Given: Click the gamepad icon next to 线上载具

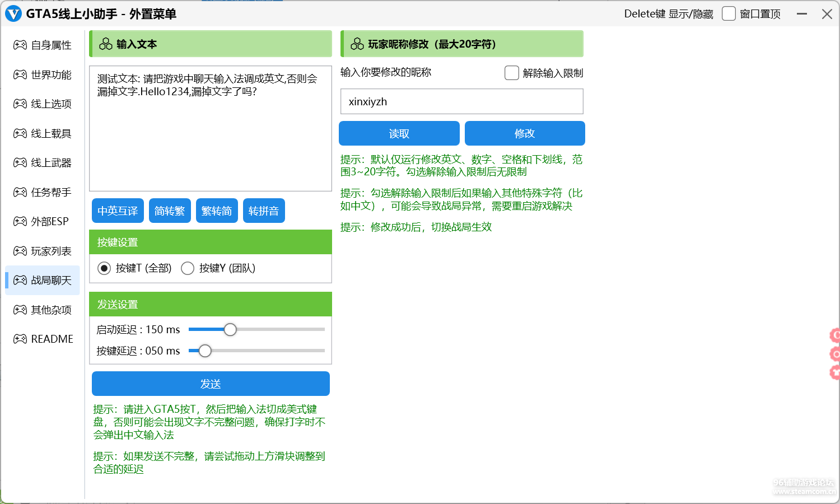Looking at the screenshot, I should 20,133.
